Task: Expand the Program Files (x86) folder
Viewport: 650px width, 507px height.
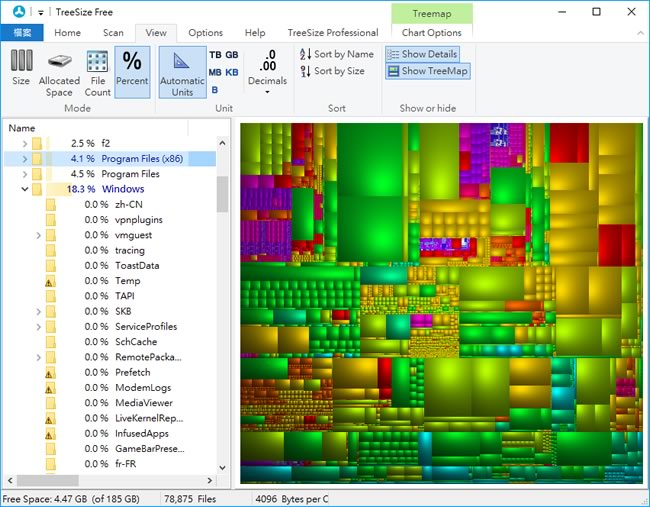Action: point(24,158)
